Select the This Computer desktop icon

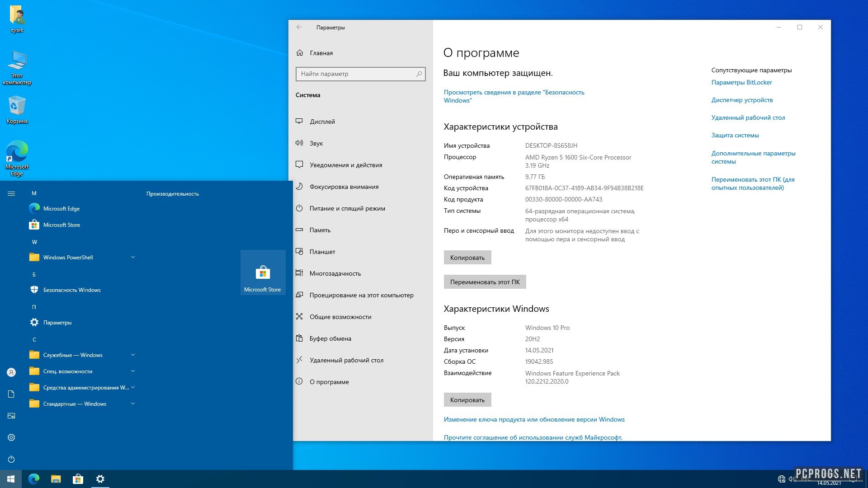[17, 67]
